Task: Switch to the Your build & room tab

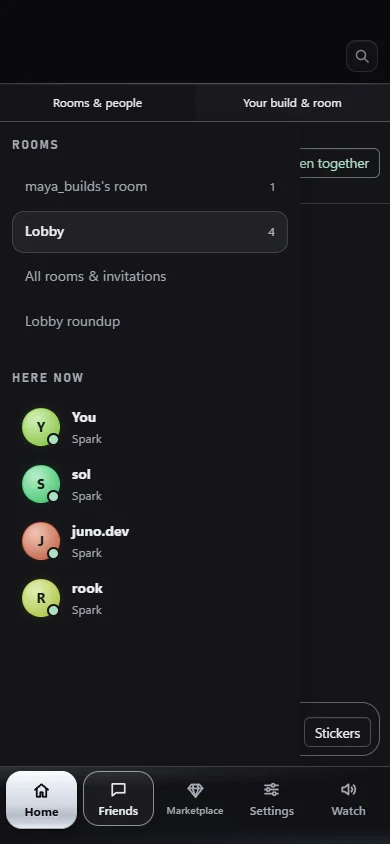Action: pos(292,103)
